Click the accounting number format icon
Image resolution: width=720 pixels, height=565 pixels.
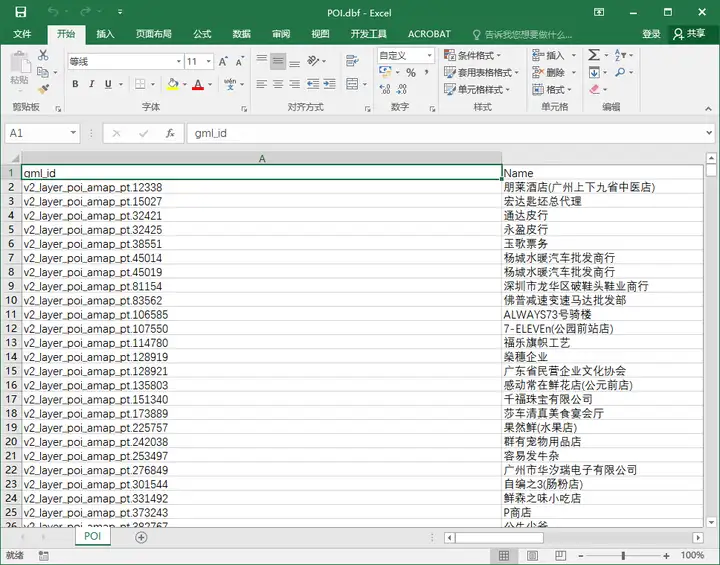[385, 72]
